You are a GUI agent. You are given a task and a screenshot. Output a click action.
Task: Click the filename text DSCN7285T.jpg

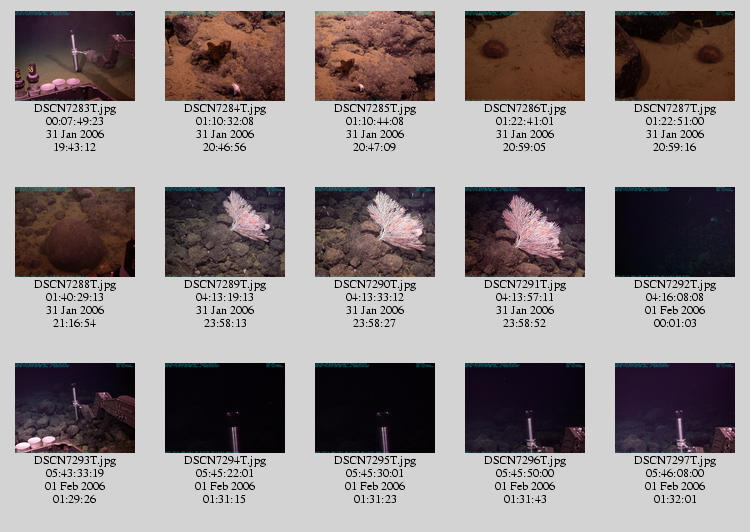[x=375, y=109]
